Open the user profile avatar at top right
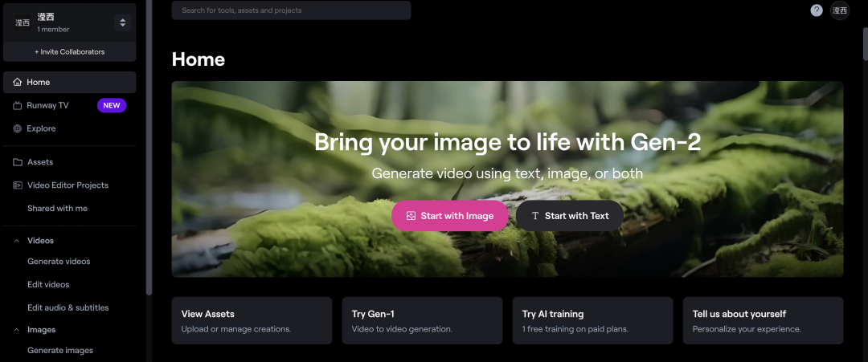The width and height of the screenshot is (868, 362). tap(840, 10)
